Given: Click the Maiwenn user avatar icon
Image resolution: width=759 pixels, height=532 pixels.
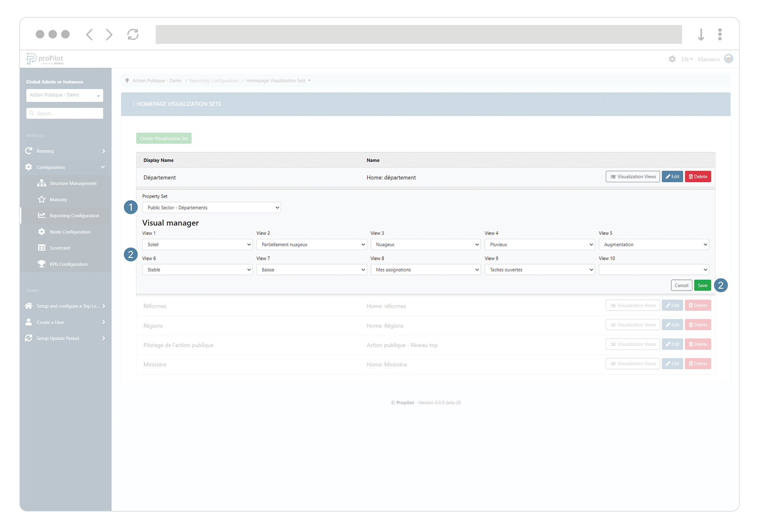Looking at the screenshot, I should pos(728,59).
